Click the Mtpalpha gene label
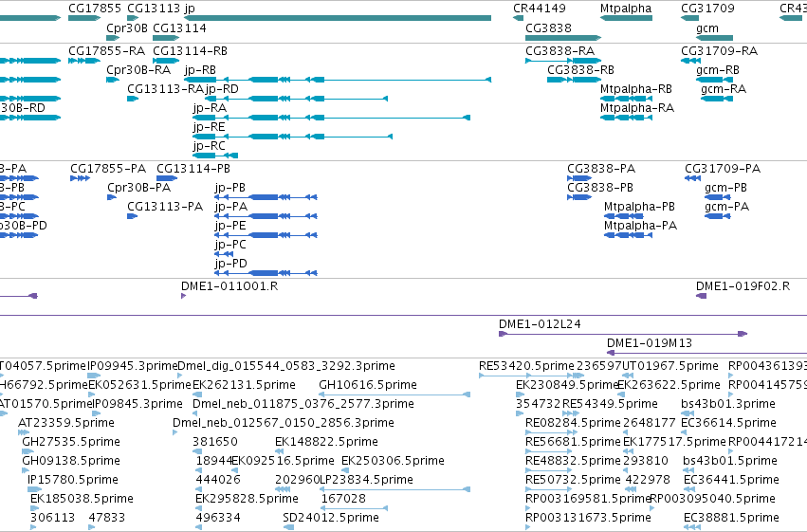The height and width of the screenshot is (532, 807). [x=626, y=9]
